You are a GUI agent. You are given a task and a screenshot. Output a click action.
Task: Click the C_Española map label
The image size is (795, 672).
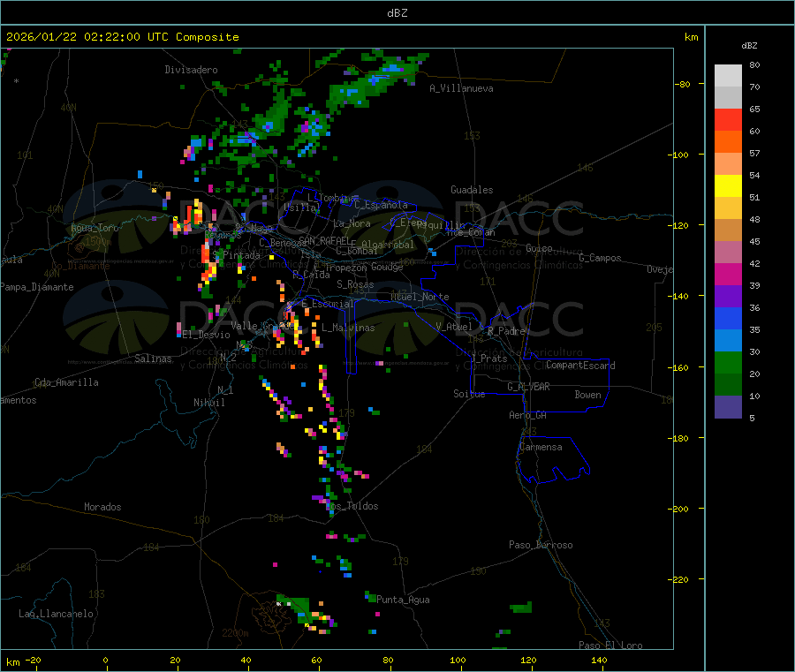(381, 205)
